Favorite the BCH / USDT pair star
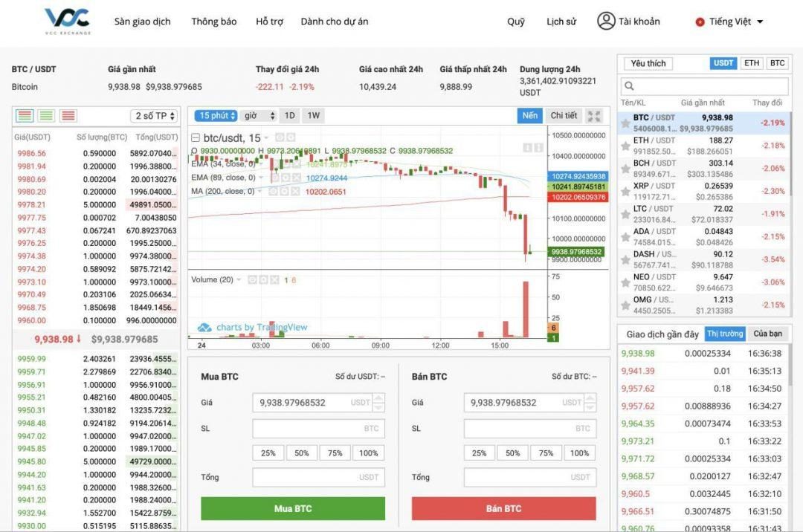 (625, 169)
